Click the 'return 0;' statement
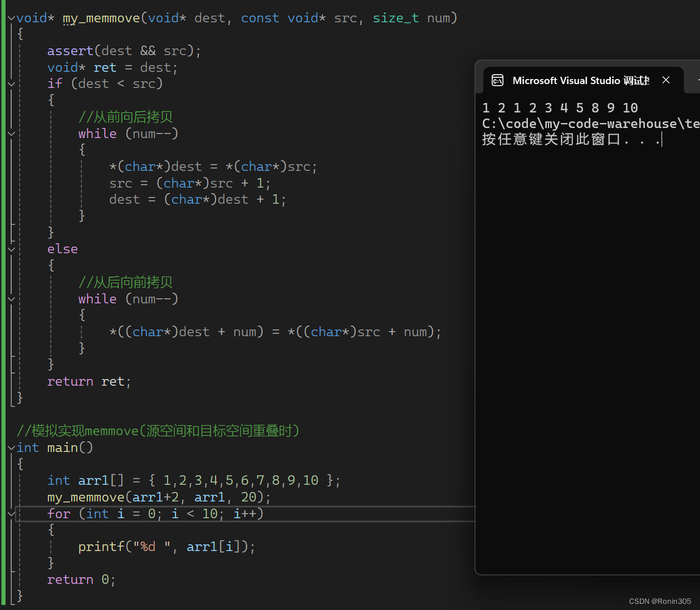This screenshot has height=610, width=700. tap(81, 580)
